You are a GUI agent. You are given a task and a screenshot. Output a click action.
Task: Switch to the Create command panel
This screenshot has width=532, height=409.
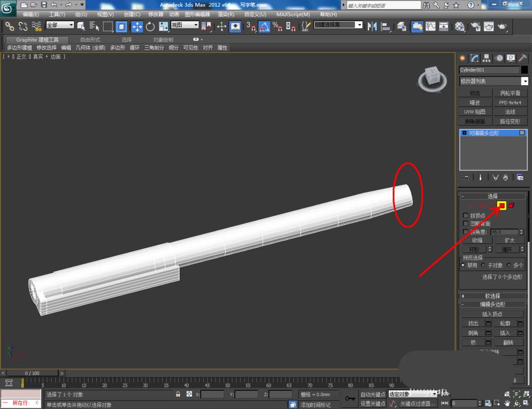462,58
